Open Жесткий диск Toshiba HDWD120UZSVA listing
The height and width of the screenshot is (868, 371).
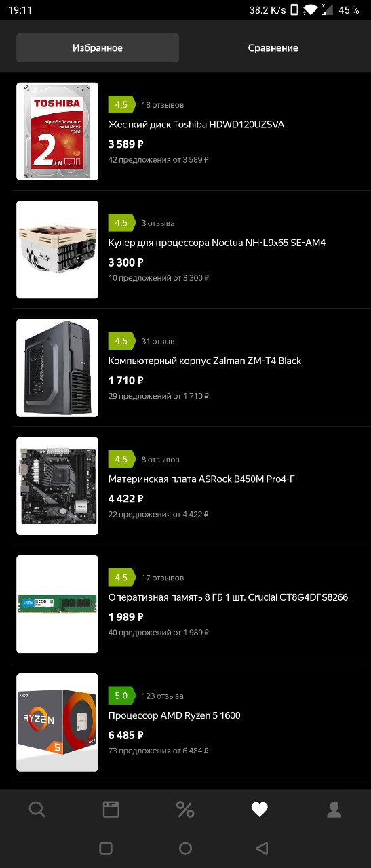(196, 125)
